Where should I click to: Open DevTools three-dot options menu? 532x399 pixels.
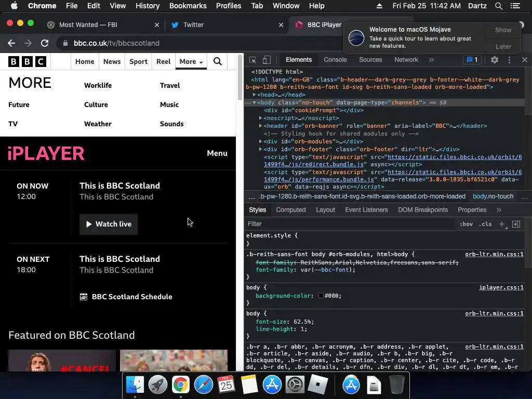click(x=509, y=60)
